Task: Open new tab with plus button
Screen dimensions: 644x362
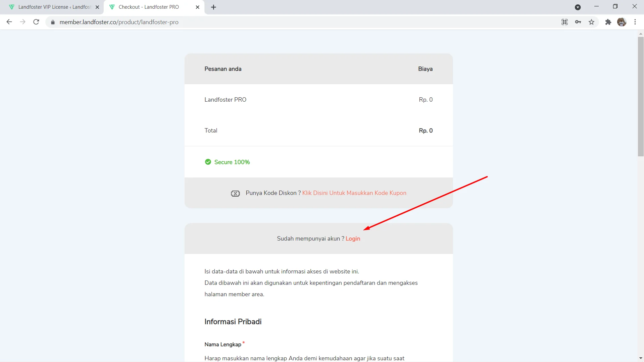Action: [x=213, y=7]
